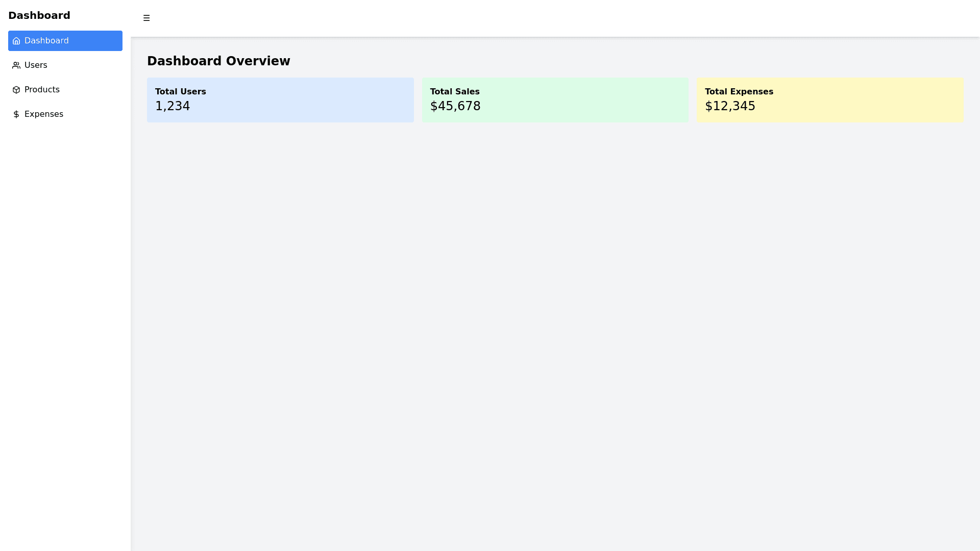Click the Dashboard Overview heading

[218, 61]
